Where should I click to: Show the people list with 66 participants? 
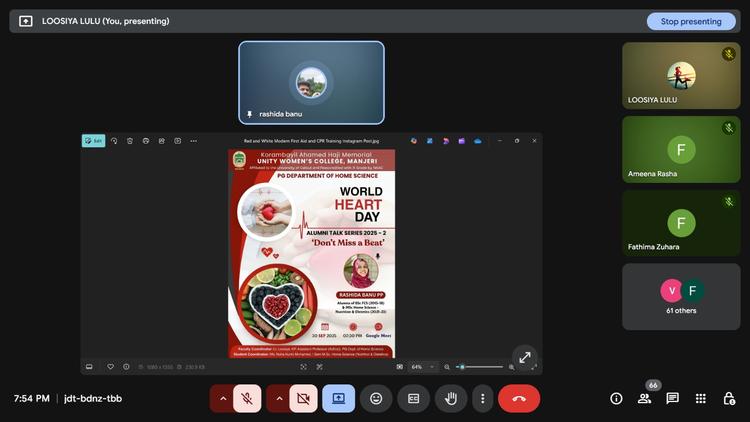click(x=645, y=398)
